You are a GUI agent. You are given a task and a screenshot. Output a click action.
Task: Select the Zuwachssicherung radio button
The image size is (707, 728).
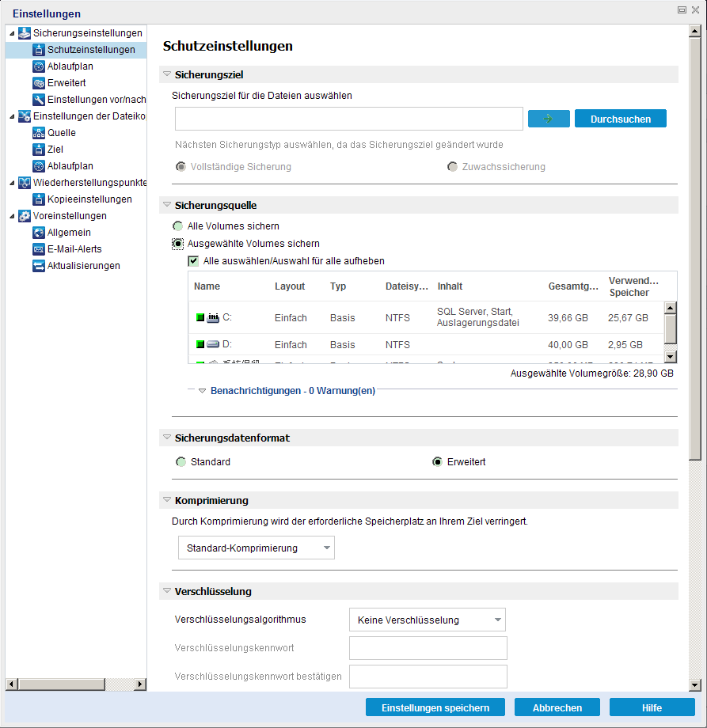click(x=452, y=166)
